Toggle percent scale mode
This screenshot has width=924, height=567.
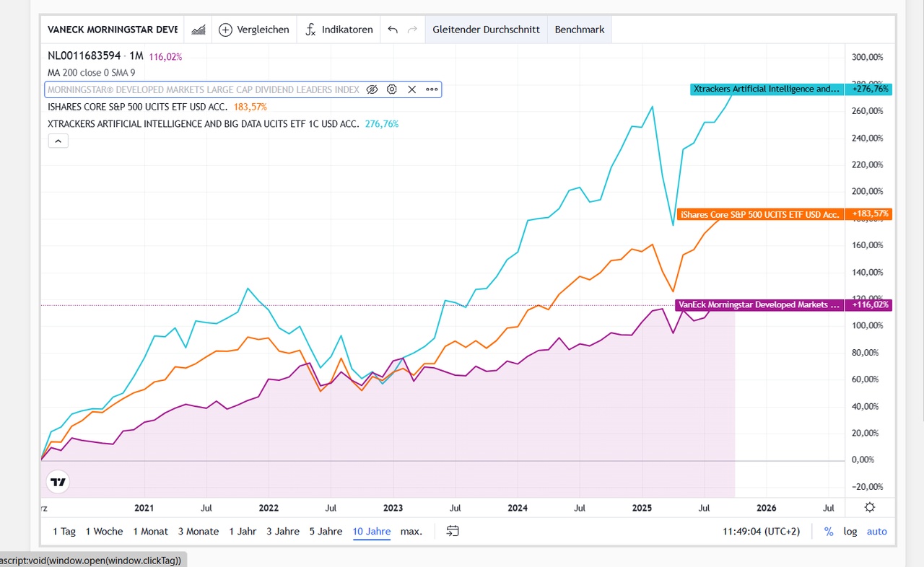(829, 531)
